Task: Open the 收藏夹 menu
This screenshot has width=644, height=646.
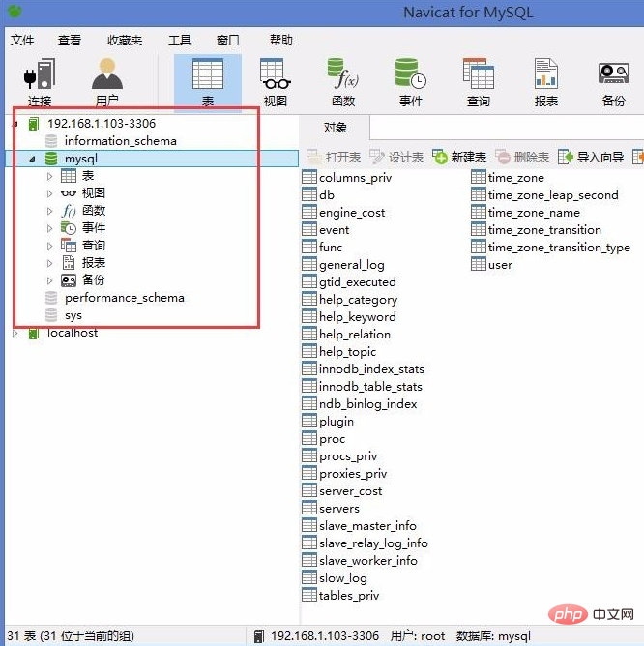Action: click(125, 40)
